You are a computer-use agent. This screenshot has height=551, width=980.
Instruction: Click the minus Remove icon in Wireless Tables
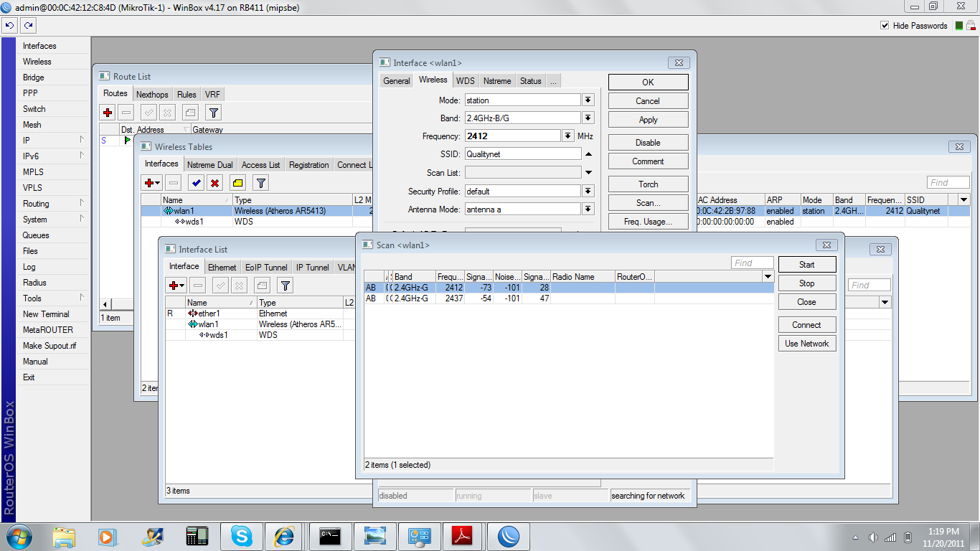tap(173, 182)
